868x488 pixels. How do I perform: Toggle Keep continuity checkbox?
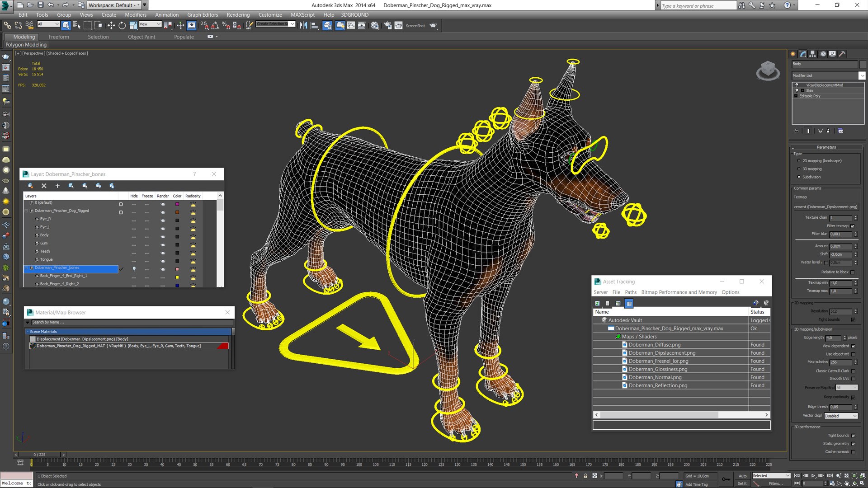pyautogui.click(x=853, y=397)
